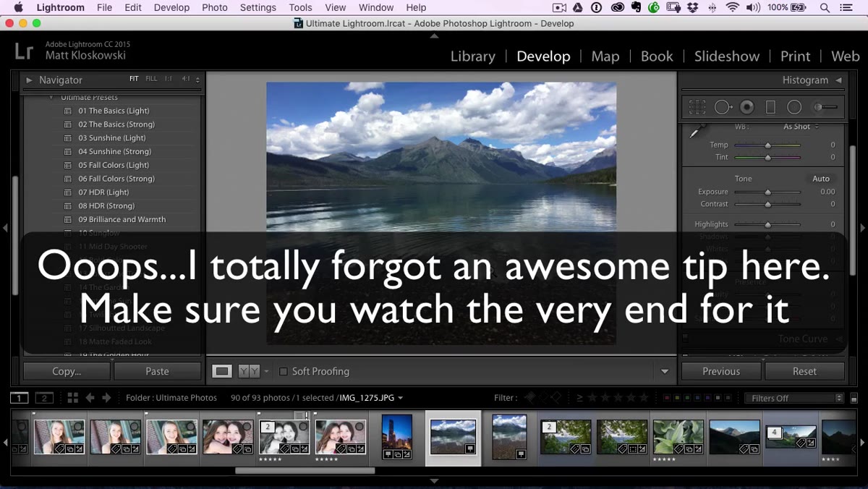
Task: Apply preset 03 Sunshine (Light)
Action: [112, 138]
